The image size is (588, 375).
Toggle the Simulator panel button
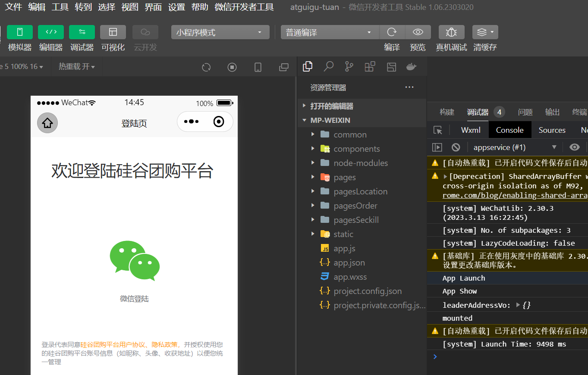[x=20, y=32]
